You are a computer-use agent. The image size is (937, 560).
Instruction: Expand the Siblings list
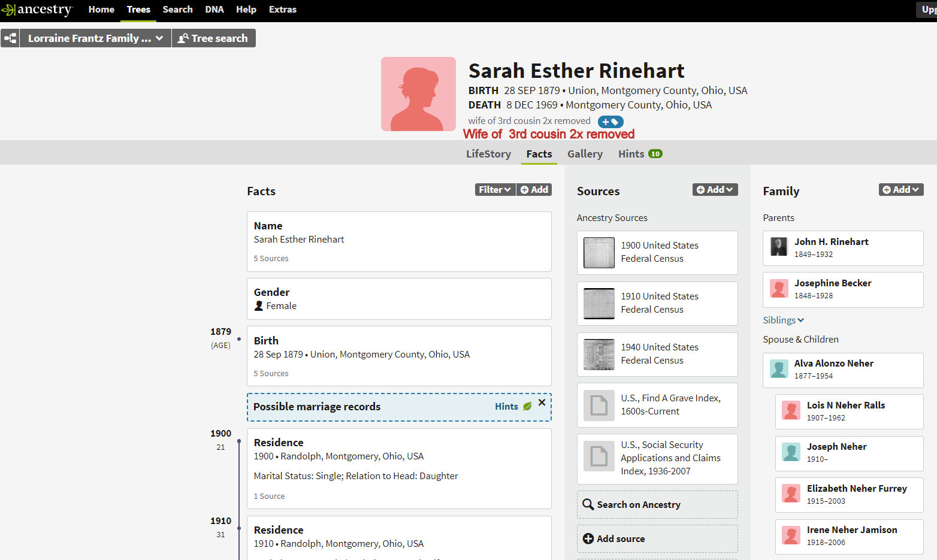click(783, 320)
